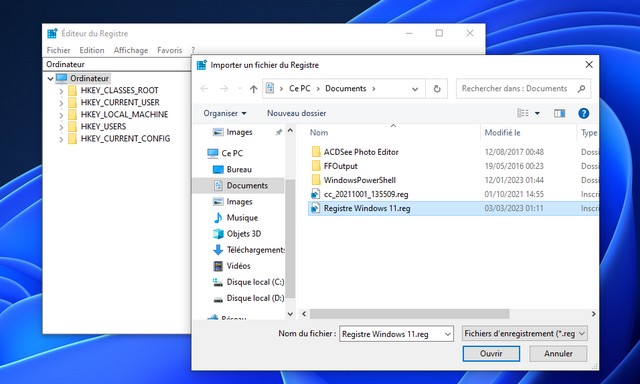
Task: Click the Ce PC computer icon in sidebar
Action: pos(213,153)
